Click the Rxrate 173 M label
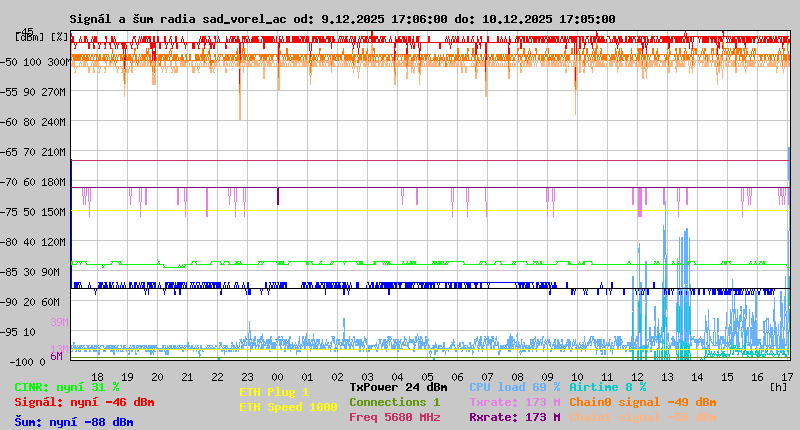Viewport: 800px width, 430px height. click(514, 417)
